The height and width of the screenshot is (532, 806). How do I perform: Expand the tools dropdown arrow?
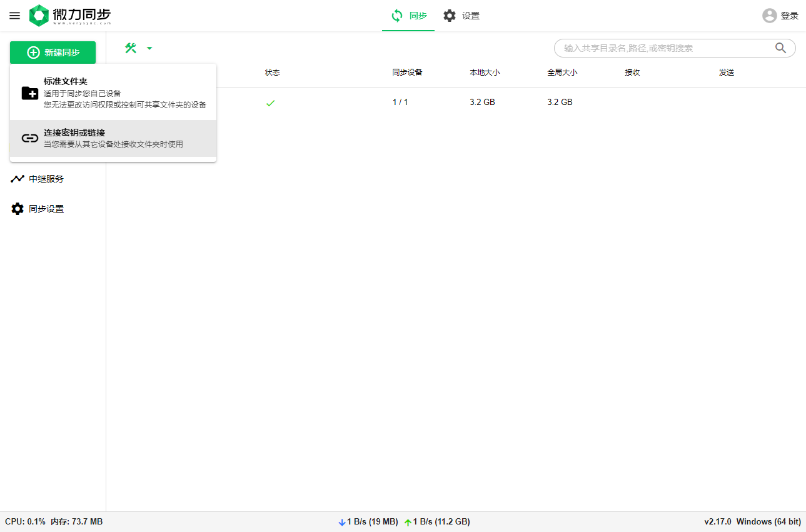149,48
